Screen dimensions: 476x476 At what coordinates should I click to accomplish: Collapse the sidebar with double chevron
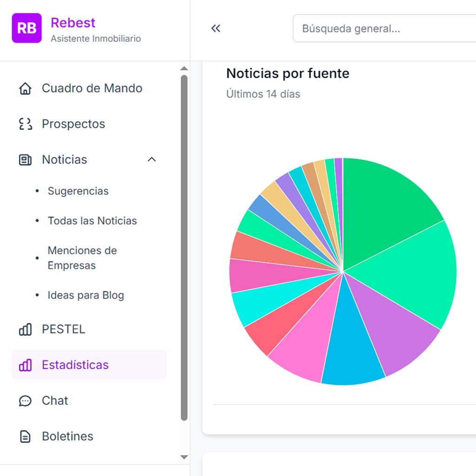216,28
